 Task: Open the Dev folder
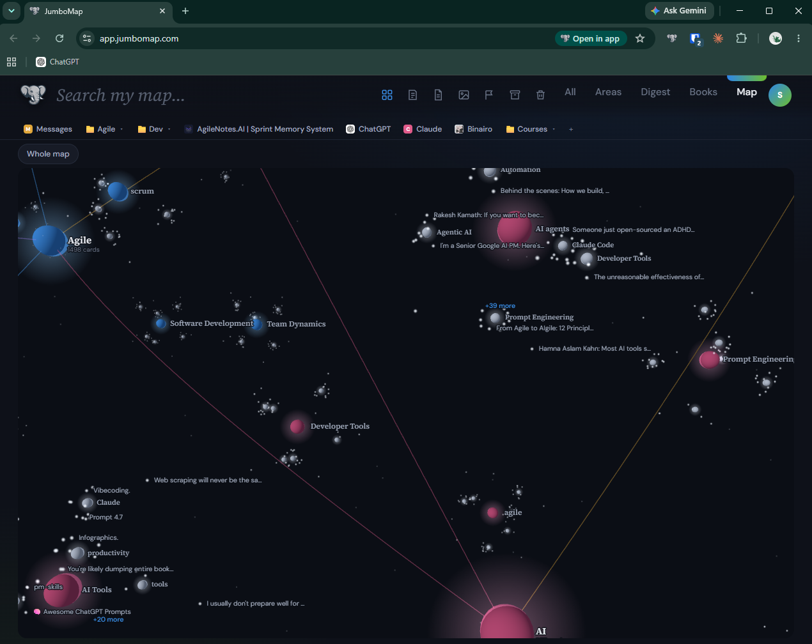[150, 129]
